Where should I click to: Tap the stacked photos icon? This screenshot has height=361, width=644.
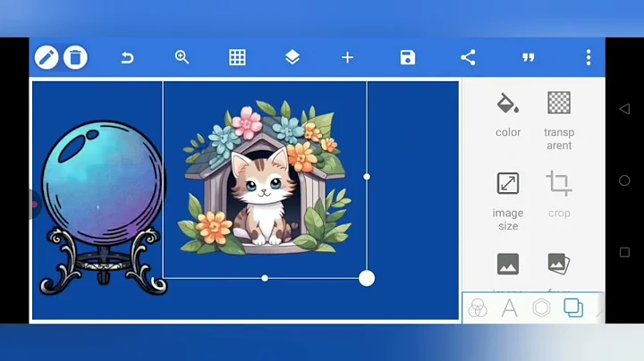point(558,264)
